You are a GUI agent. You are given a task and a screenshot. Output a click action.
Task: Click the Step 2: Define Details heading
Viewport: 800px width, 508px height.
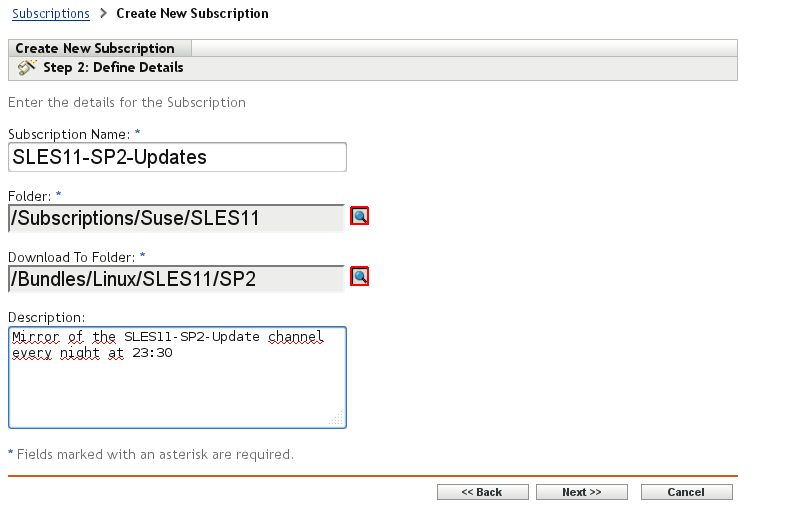[113, 68]
